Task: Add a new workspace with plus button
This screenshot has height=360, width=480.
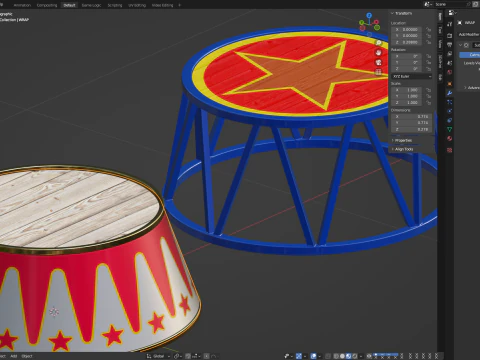Action: (x=180, y=5)
